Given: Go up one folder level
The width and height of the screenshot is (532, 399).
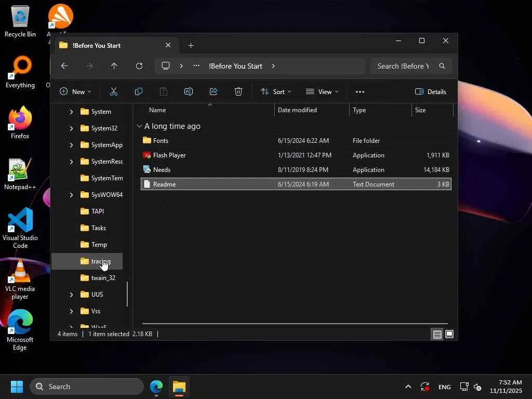Looking at the screenshot, I should pyautogui.click(x=114, y=66).
